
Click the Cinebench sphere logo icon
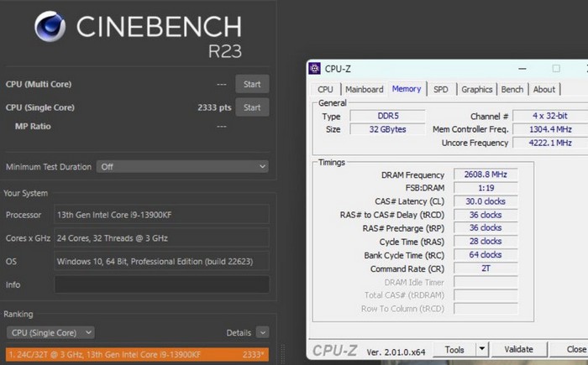coord(50,28)
